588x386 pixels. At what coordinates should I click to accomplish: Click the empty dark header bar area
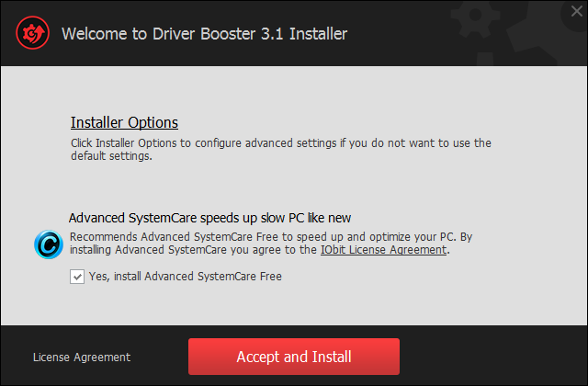coord(398,34)
